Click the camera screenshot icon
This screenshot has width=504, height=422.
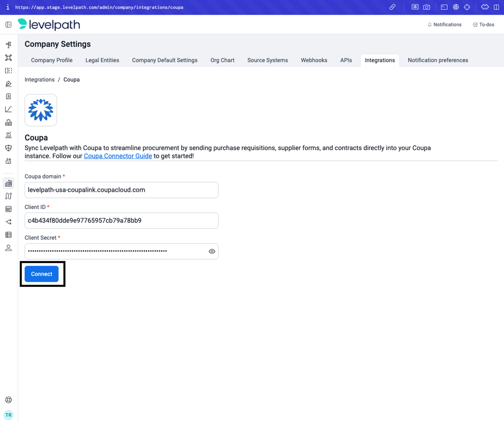[427, 7]
